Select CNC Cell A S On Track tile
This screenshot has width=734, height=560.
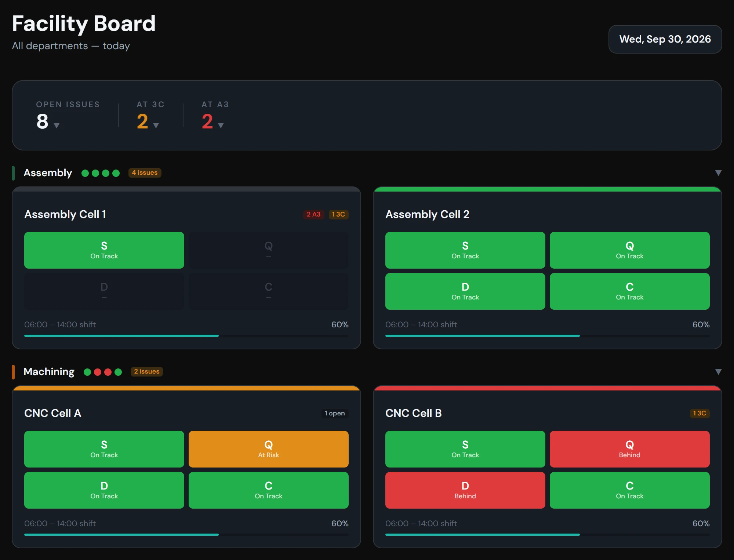[104, 449]
